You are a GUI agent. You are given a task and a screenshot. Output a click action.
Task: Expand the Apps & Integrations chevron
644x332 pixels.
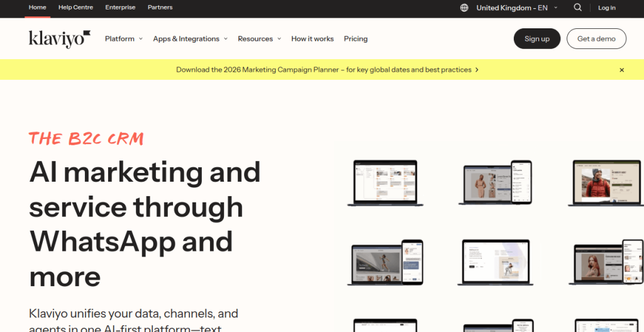coord(226,38)
